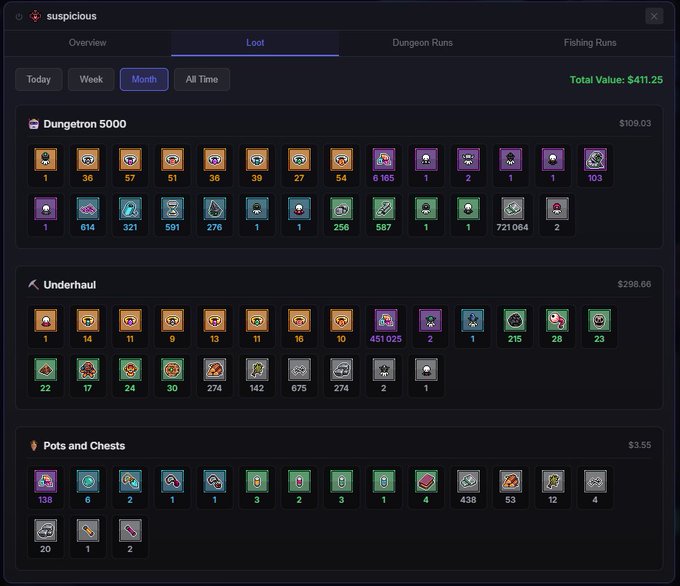Open the Fishing Runs tab
The image size is (680, 586).
tap(590, 43)
